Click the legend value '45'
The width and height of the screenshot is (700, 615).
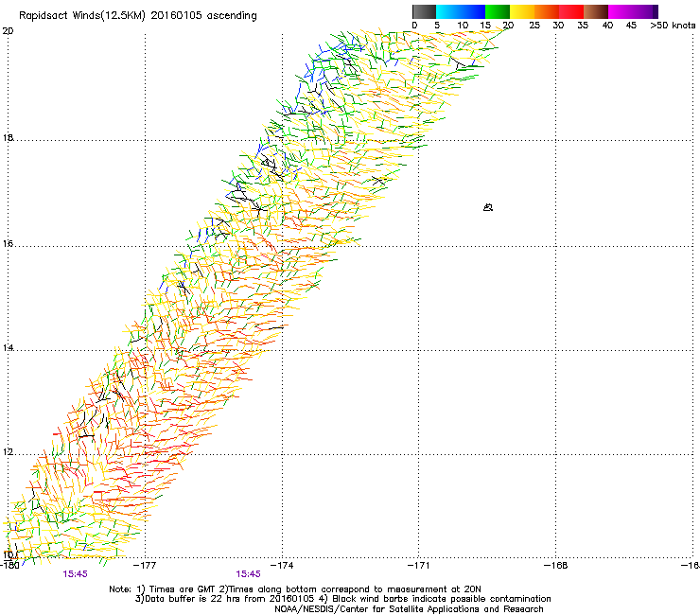coord(631,26)
